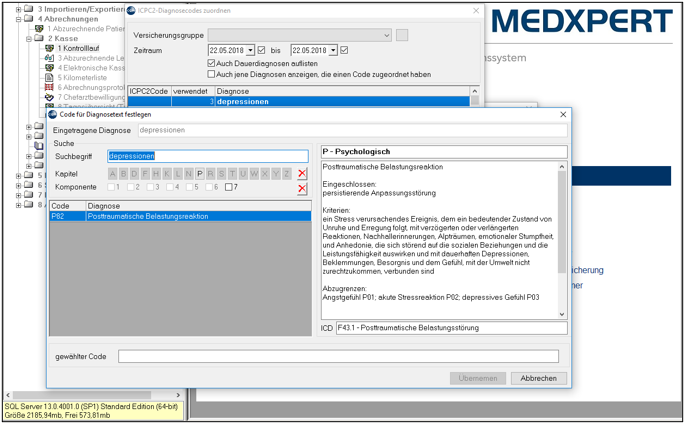Clear the Komponente filter with red X
The image size is (685, 424).
click(x=302, y=189)
